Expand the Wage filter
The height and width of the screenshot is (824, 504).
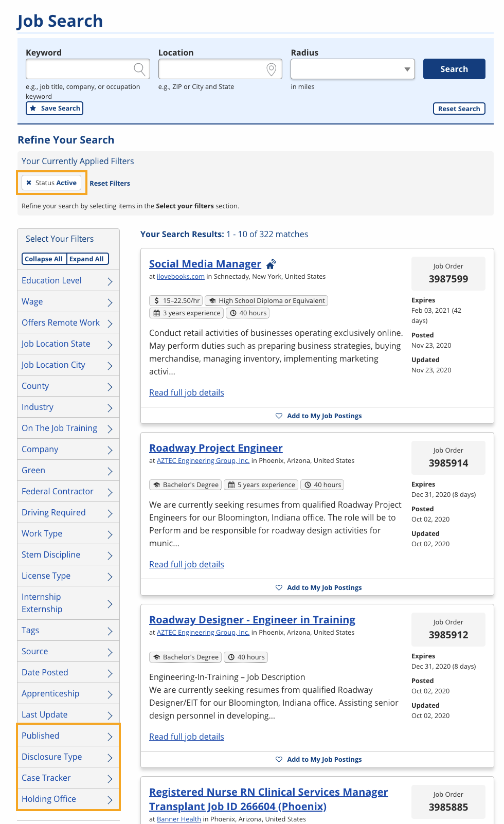click(68, 302)
